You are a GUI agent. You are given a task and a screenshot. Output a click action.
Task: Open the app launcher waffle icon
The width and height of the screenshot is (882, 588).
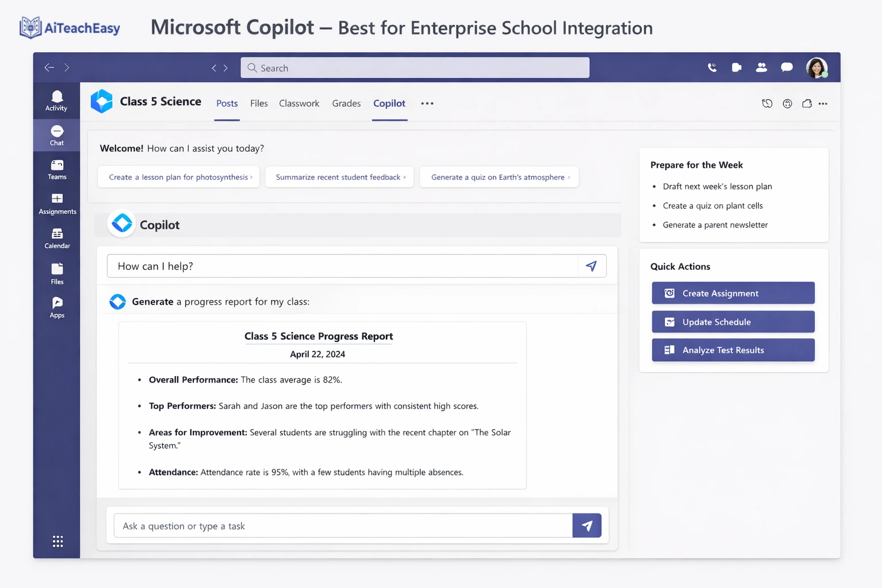[x=57, y=540]
